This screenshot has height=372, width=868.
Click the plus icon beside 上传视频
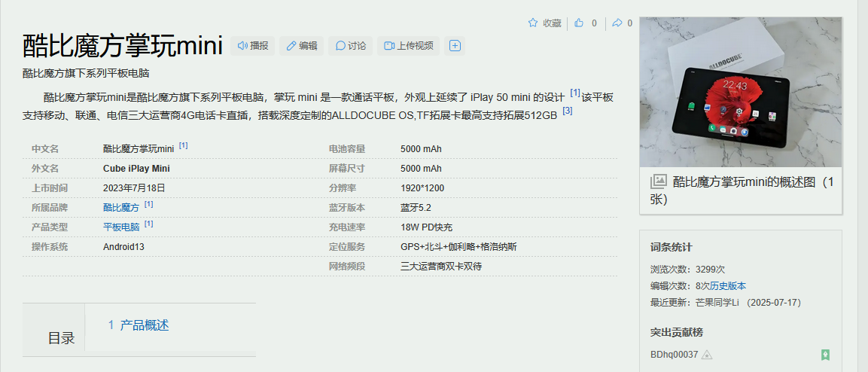455,46
